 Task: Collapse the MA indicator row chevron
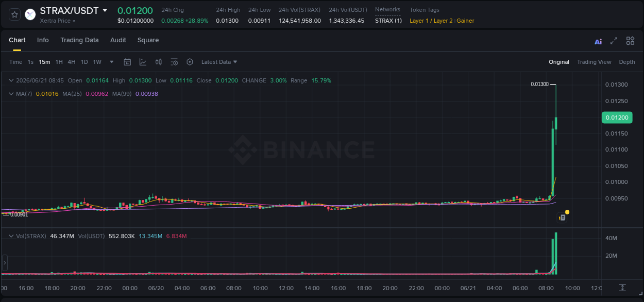11,94
